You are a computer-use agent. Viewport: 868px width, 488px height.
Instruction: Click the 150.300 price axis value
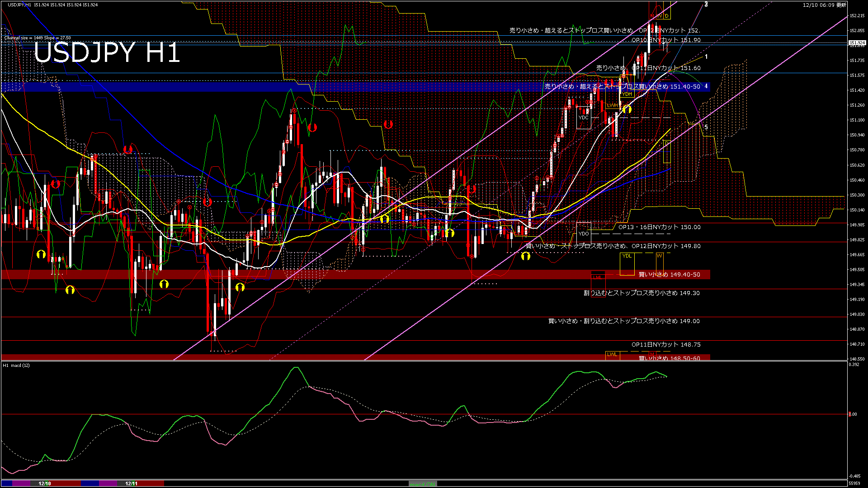[x=857, y=195]
